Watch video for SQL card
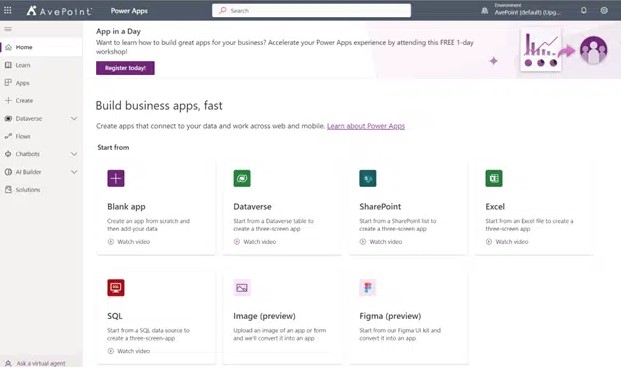 point(129,351)
